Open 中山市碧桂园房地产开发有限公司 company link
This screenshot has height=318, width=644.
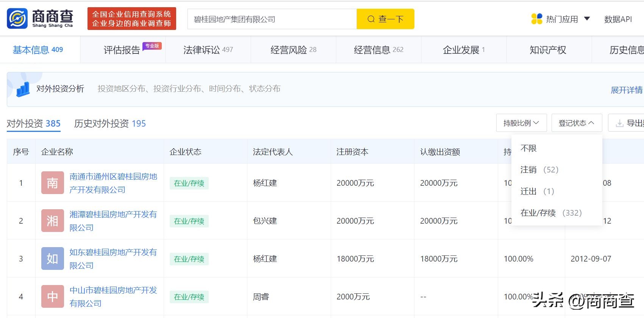coord(113,296)
